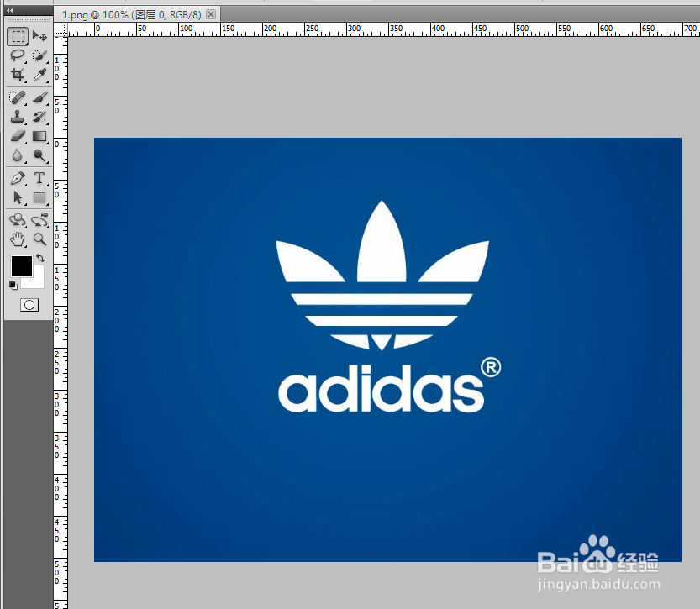Screen dimensions: 700x609
Task: Click the adidas trefoil logo on canvas
Action: [x=382, y=276]
